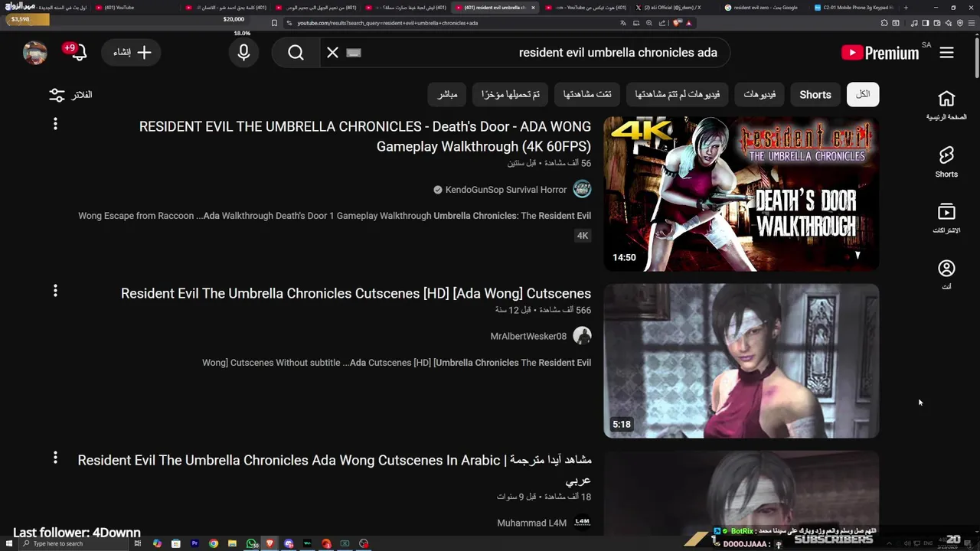
Task: Click the 4K badge under first video
Action: tap(583, 236)
